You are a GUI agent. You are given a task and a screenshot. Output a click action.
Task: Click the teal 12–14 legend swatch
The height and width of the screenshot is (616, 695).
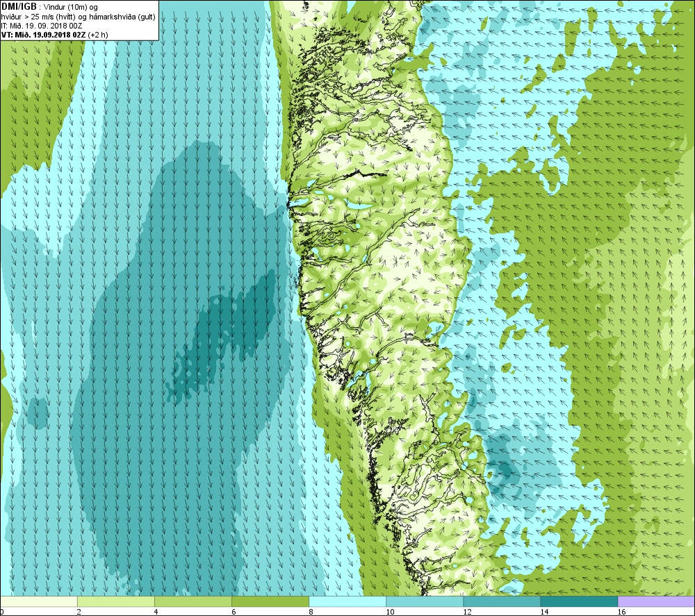[502, 601]
